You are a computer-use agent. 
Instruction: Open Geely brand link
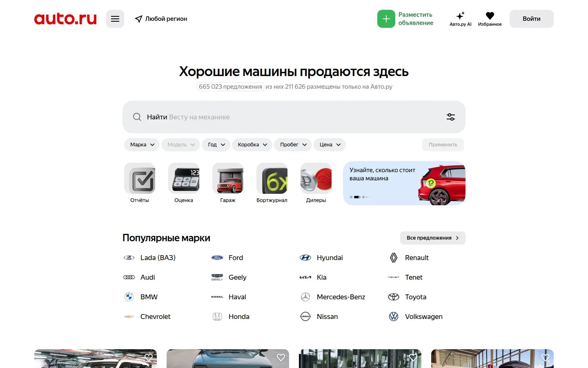(x=237, y=277)
